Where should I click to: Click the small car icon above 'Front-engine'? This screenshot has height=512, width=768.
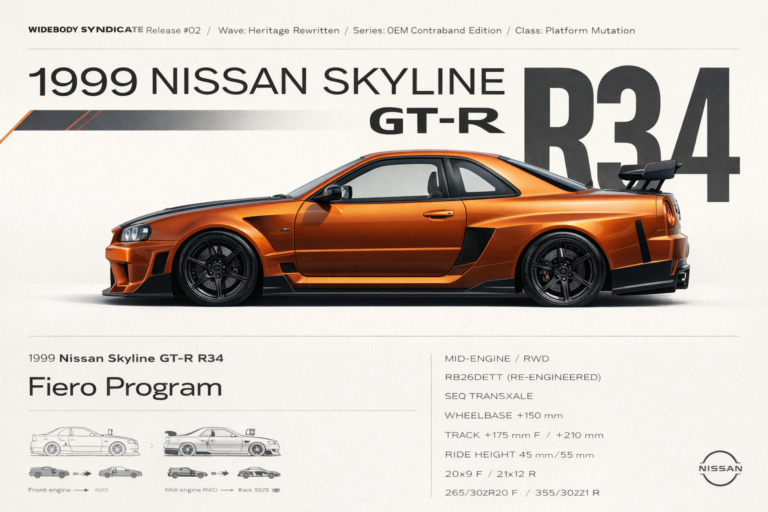pos(49,473)
